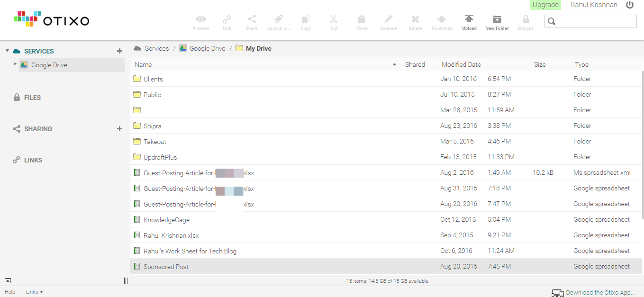Select the UpdraftPlus folder row
The image size is (644, 297).
click(x=386, y=157)
